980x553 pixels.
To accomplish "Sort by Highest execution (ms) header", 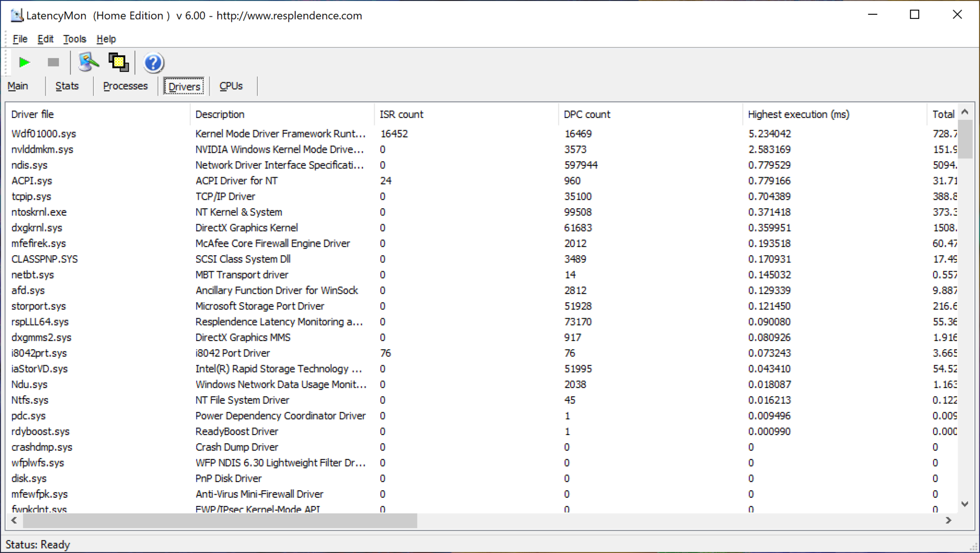I will pos(798,114).
